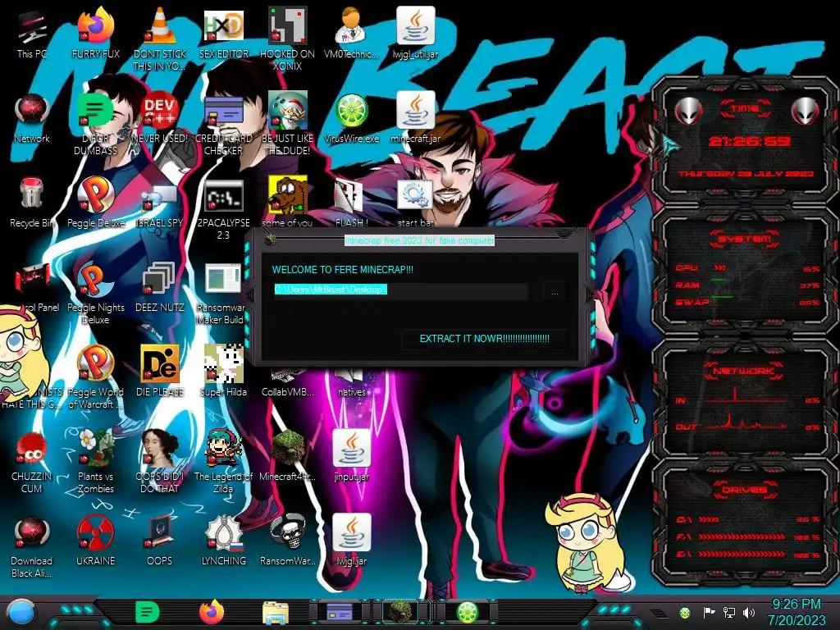The height and width of the screenshot is (630, 840).
Task: Open the volume speaker tray icon
Action: click(x=749, y=613)
